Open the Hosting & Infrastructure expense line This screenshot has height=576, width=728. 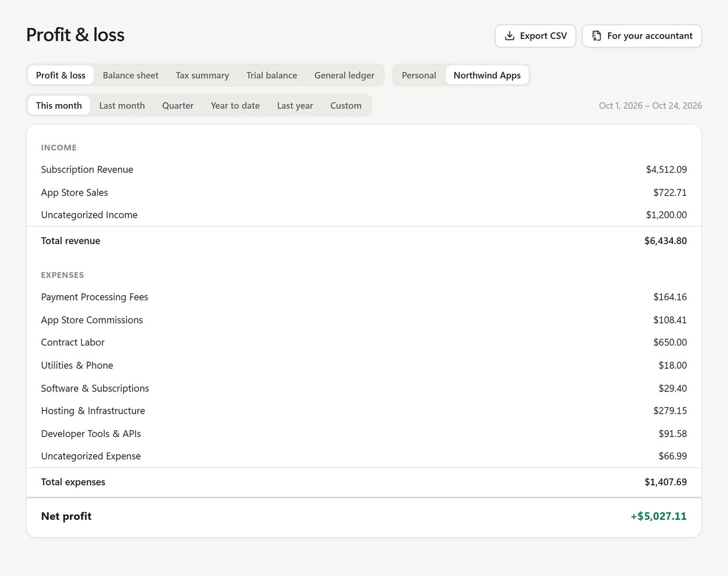(364, 411)
